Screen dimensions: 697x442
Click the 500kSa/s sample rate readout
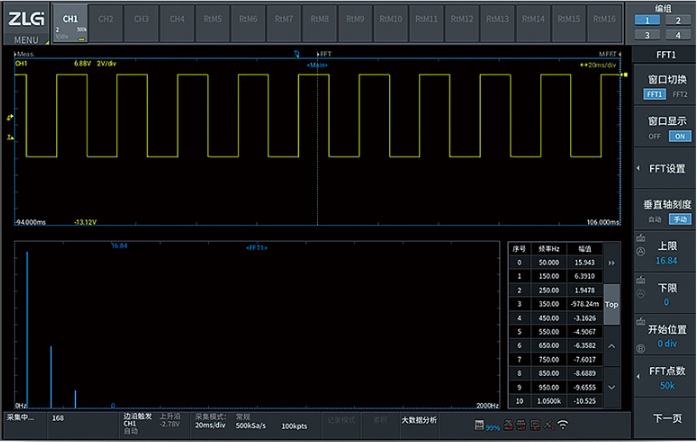(251, 426)
